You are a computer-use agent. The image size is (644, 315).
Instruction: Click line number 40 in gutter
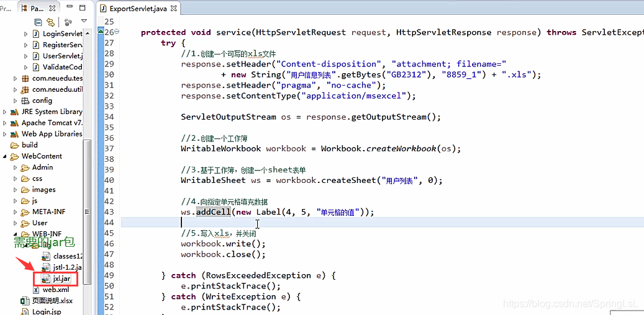[x=109, y=180]
